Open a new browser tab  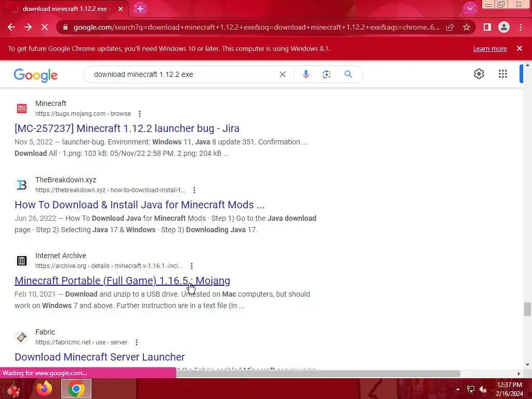click(140, 9)
